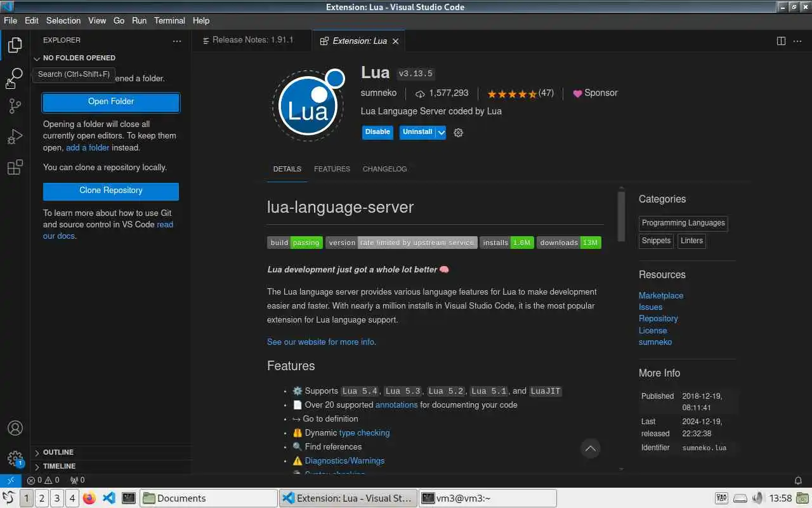
Task: Launch Firefox from the taskbar
Action: click(89, 498)
